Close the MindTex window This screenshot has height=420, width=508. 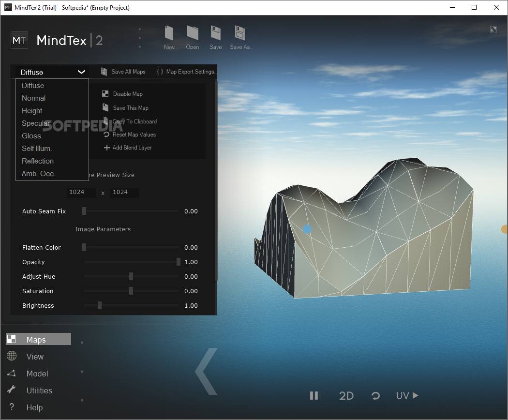click(496, 7)
